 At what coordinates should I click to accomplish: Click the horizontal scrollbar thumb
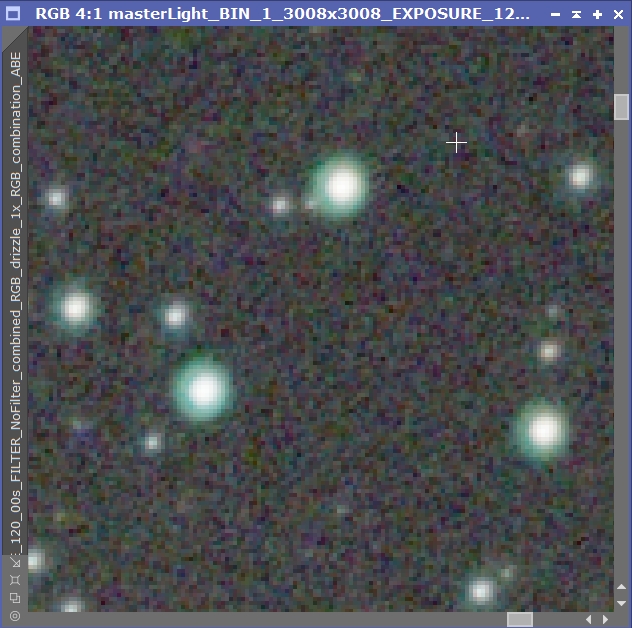click(x=520, y=620)
